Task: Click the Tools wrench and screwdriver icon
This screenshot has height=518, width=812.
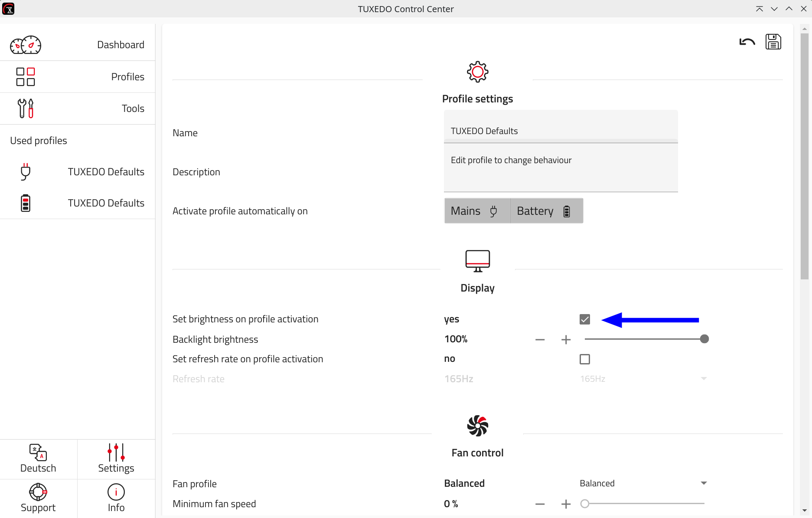Action: 26,108
